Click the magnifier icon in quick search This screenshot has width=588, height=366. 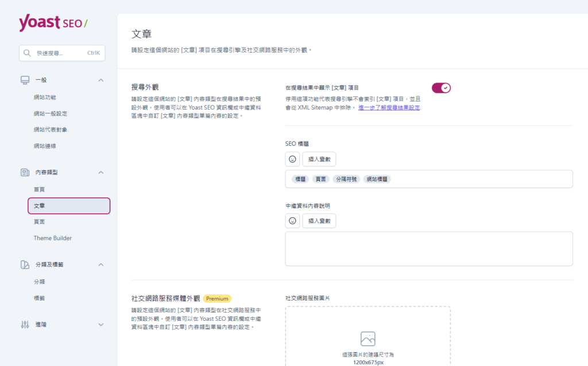[27, 53]
